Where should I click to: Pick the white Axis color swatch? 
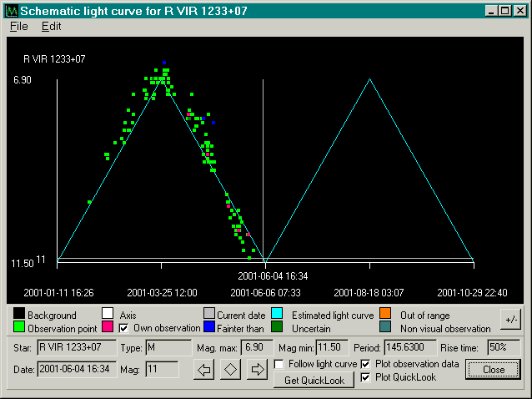[x=108, y=313]
